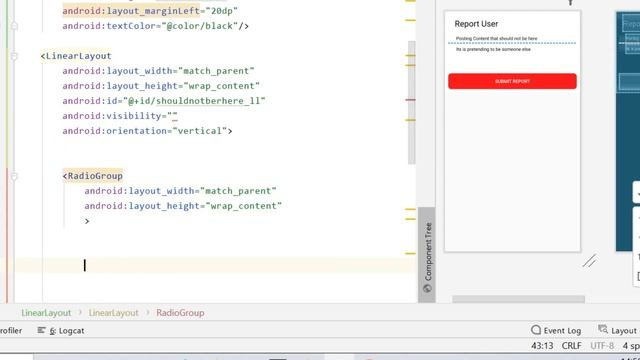Click 'Its is pretending to be someone else' preview text
The width and height of the screenshot is (640, 360).
(493, 49)
